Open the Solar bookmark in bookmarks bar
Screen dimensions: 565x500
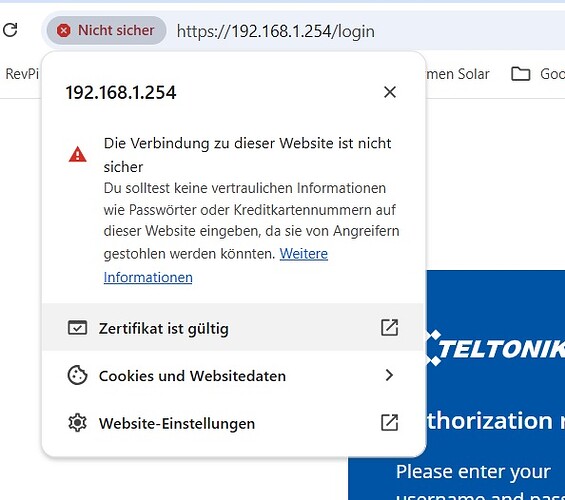(x=458, y=74)
